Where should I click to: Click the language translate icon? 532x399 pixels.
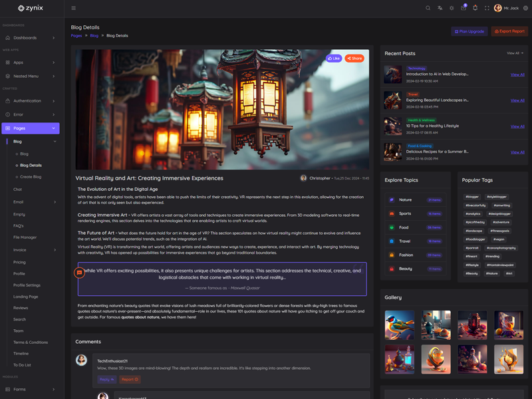tap(440, 8)
